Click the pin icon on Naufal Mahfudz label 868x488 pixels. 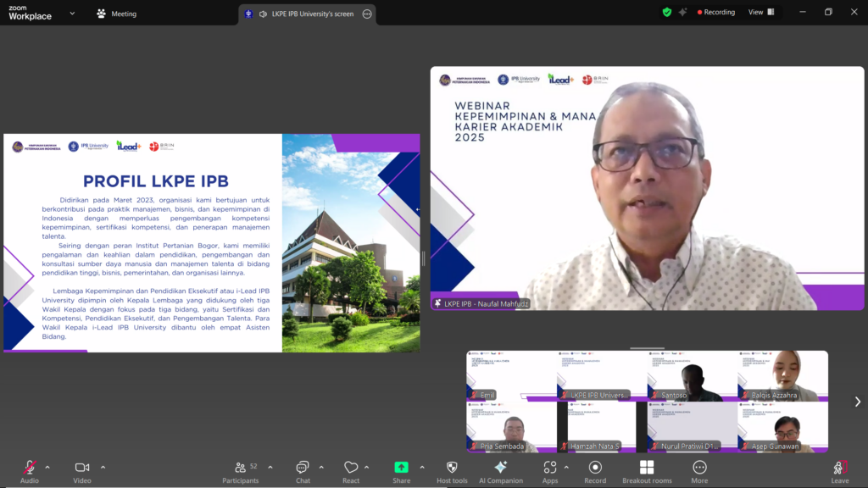tap(438, 304)
